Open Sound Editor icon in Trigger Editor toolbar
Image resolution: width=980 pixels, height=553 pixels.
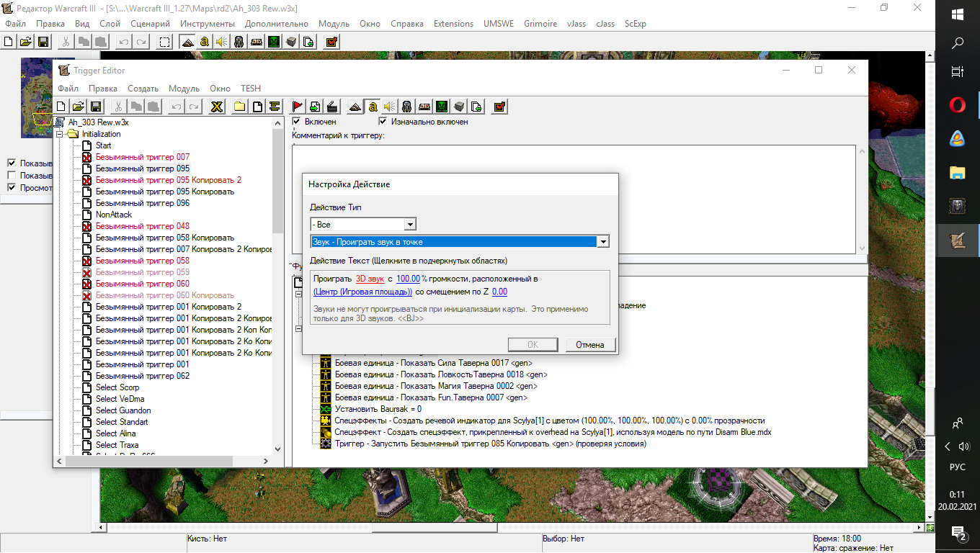click(x=390, y=107)
